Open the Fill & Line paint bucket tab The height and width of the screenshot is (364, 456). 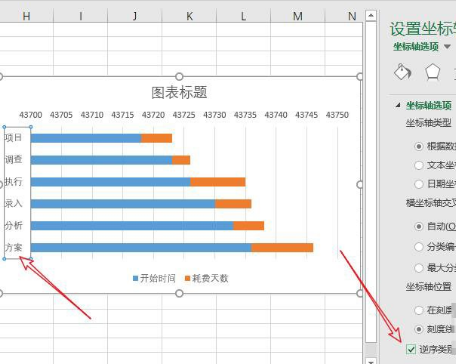click(x=403, y=72)
